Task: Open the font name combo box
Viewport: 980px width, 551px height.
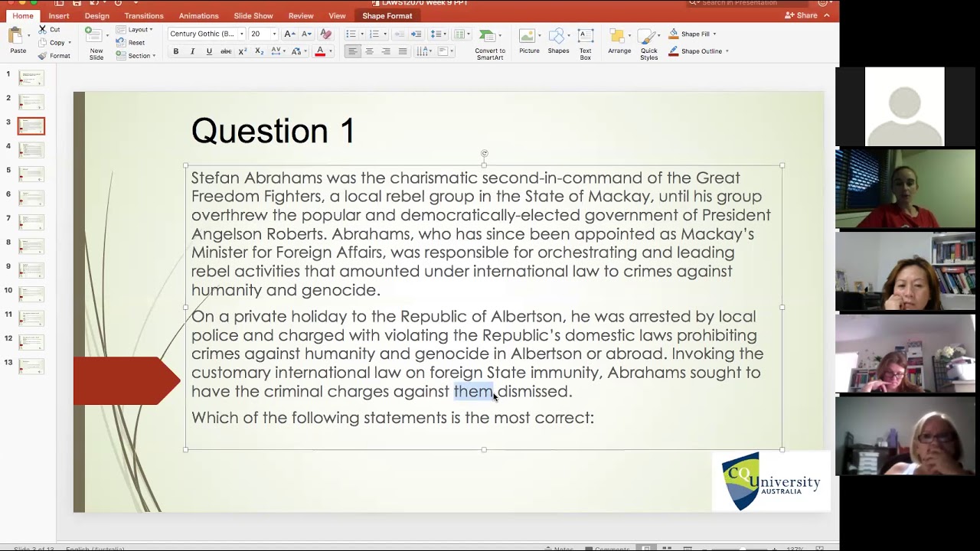Action: [x=207, y=34]
